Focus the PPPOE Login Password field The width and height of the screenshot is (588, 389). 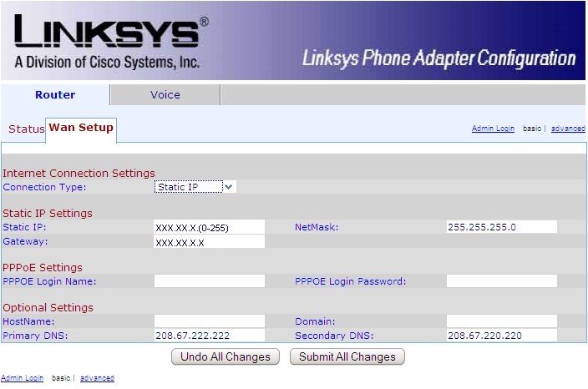pos(501,281)
